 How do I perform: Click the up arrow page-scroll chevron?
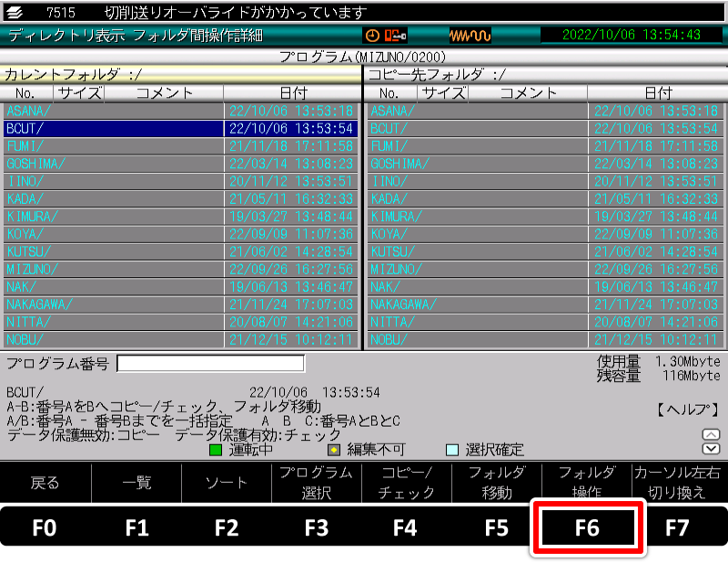711,434
